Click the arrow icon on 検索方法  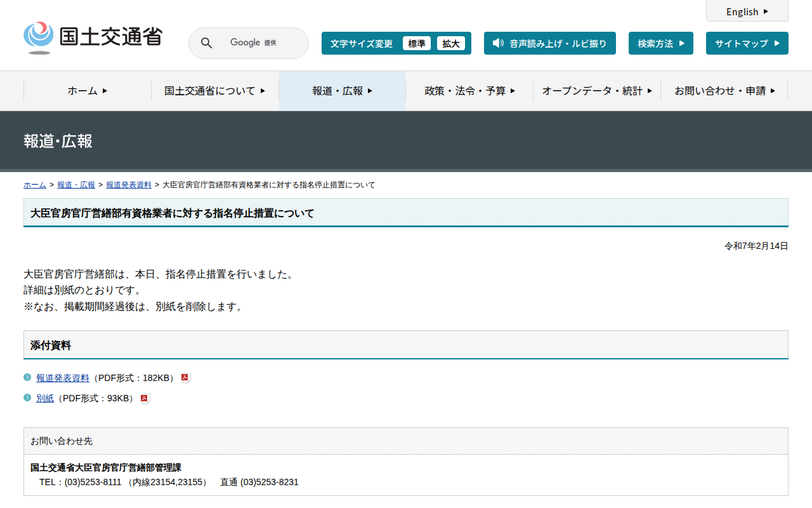click(x=681, y=43)
